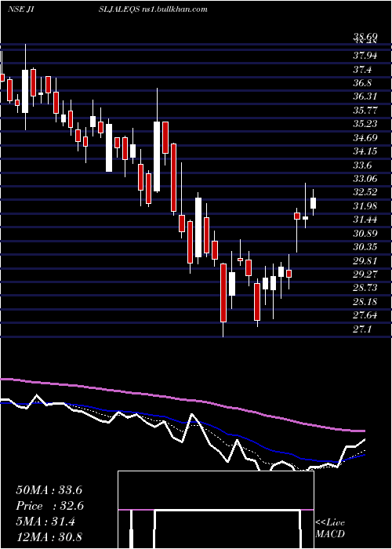This screenshot has height=549, width=392.
Task: Click the 28.18 price axis label
Action: click(x=365, y=302)
